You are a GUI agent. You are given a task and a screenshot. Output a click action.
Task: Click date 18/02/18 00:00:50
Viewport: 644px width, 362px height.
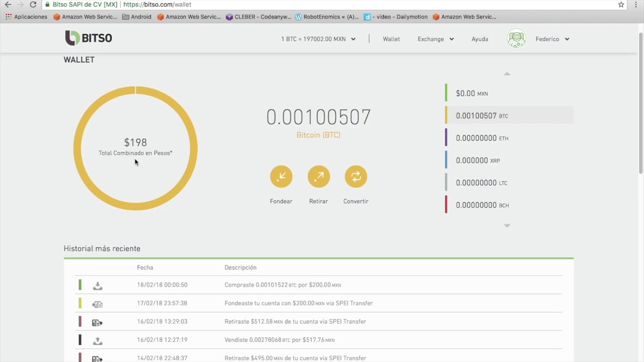click(162, 285)
